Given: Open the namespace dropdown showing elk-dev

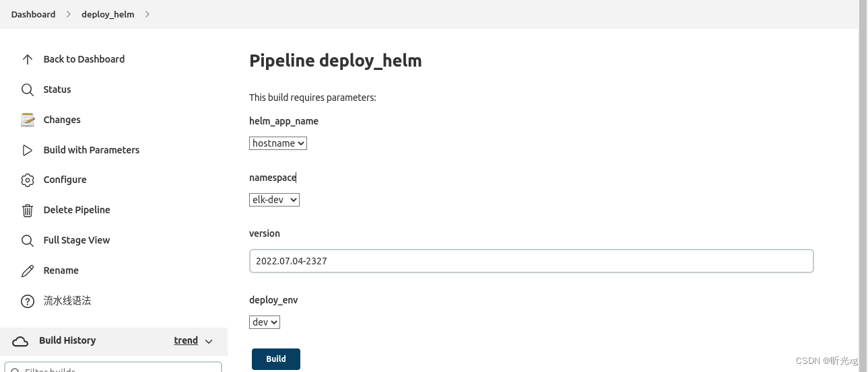Looking at the screenshot, I should [x=274, y=200].
